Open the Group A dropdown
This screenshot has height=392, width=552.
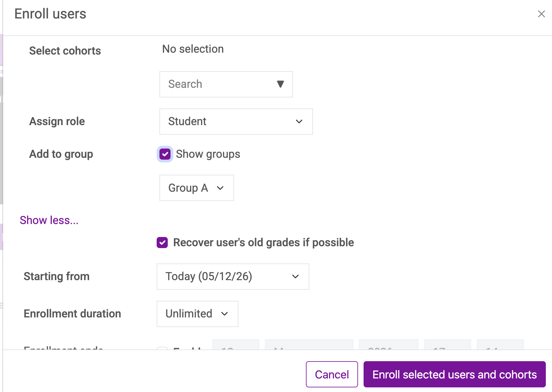pos(196,188)
